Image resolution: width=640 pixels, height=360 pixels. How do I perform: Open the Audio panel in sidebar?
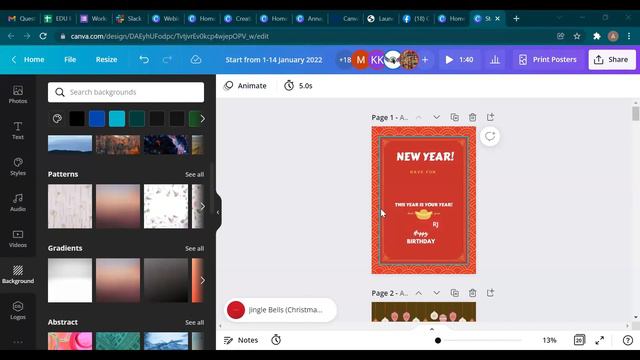(18, 202)
